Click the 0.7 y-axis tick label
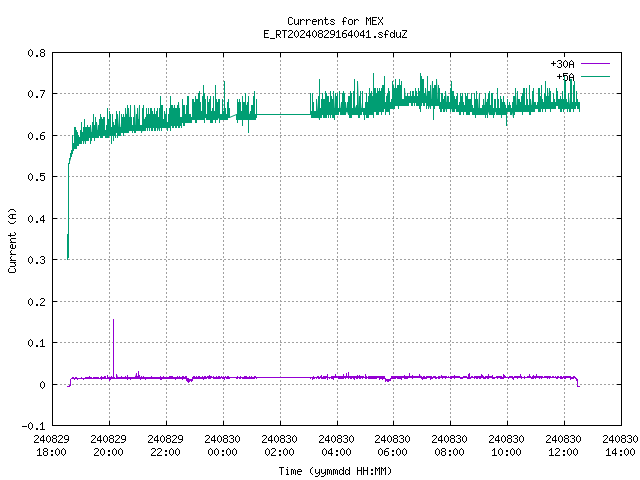The height and width of the screenshot is (480, 640). (36, 94)
